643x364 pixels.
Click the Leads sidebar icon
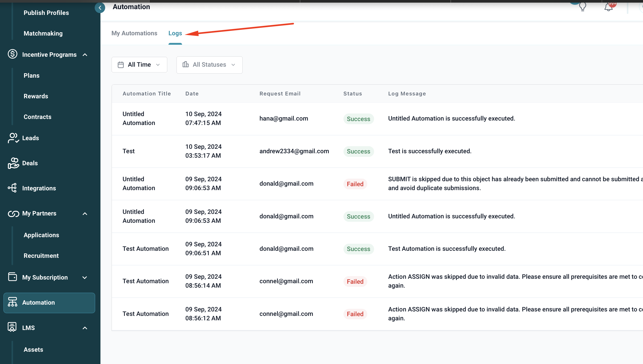[x=13, y=138]
